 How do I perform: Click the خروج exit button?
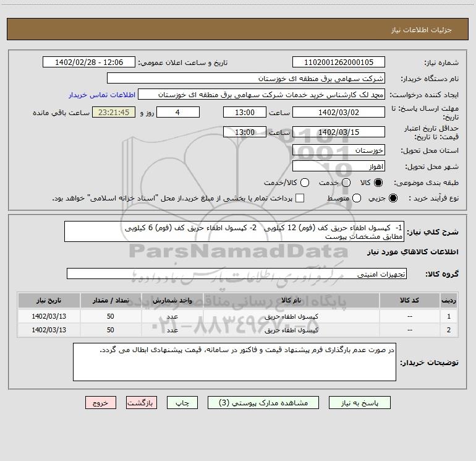click(101, 402)
